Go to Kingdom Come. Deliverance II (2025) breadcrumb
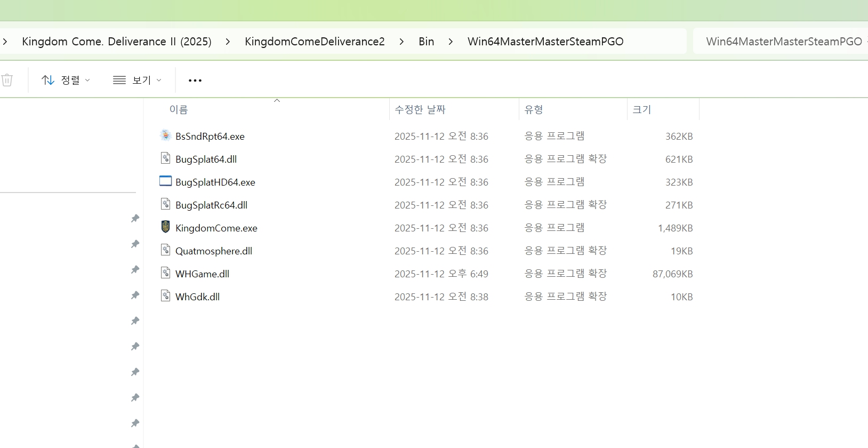The height and width of the screenshot is (448, 868). pyautogui.click(x=117, y=42)
